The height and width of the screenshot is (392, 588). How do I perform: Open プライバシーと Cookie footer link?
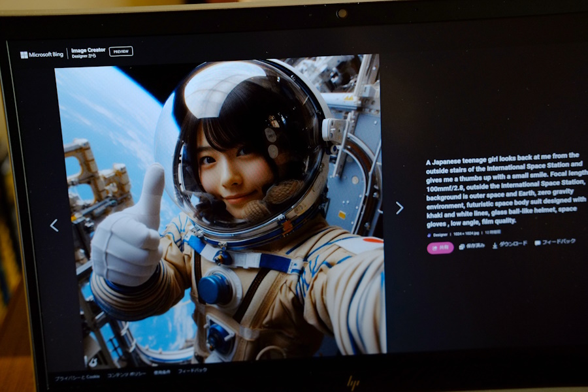pyautogui.click(x=78, y=378)
